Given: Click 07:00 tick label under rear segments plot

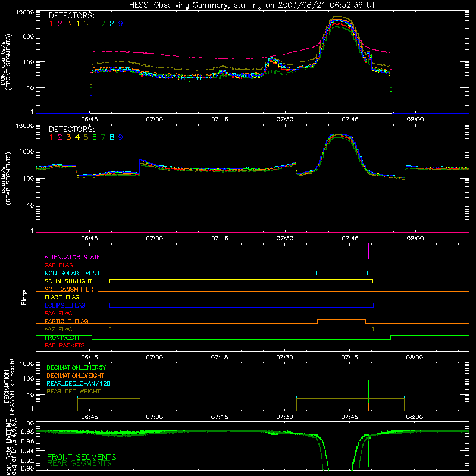Looking at the screenshot, I should click(x=155, y=239).
